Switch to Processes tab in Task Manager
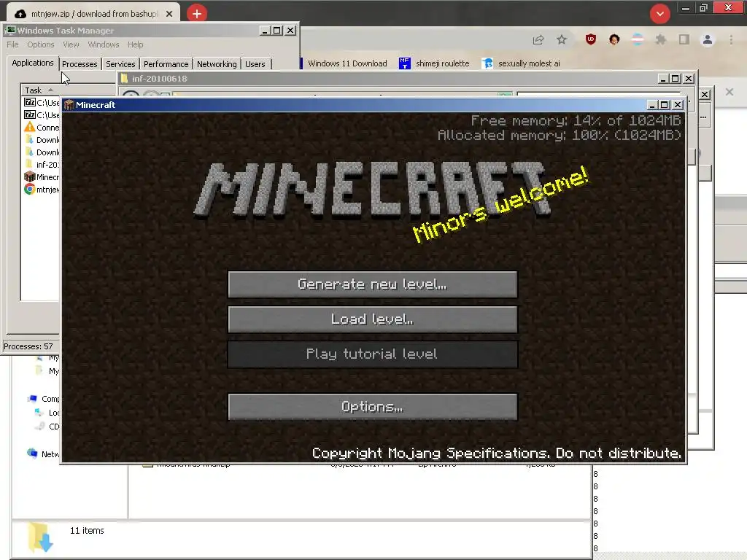 80,64
